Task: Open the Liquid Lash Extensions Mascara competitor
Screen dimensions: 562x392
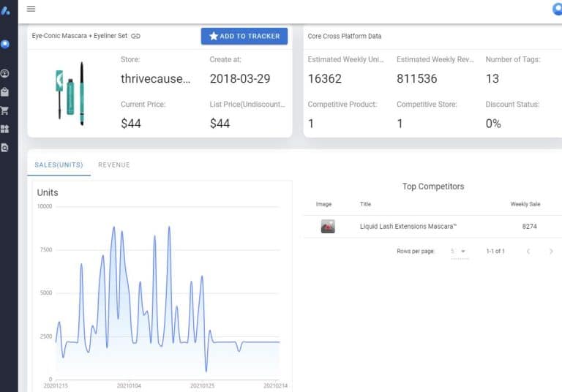Action: [x=408, y=227]
